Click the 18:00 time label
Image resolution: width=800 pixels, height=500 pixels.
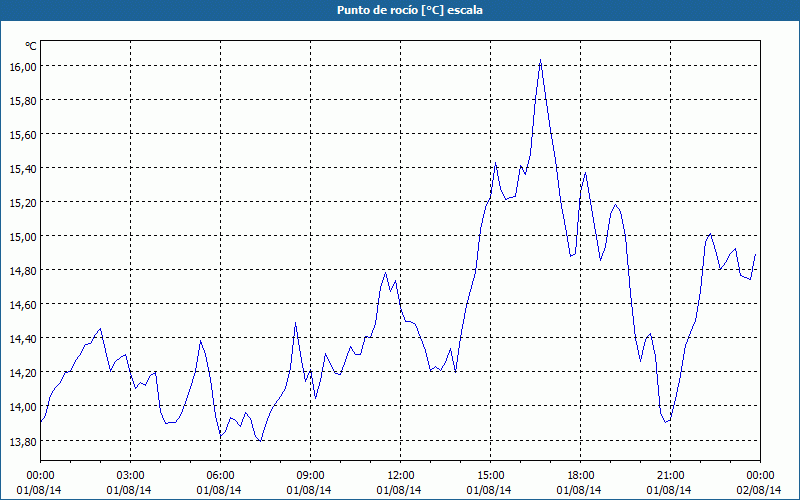pos(581,476)
